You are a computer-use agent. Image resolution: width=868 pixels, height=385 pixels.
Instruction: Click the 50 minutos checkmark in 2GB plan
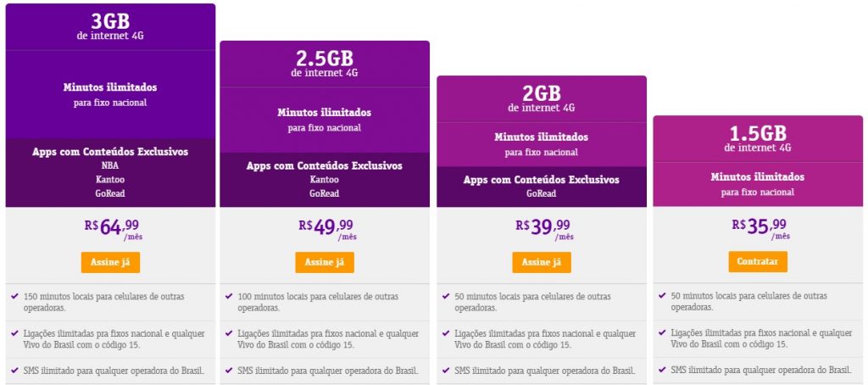[x=446, y=296]
